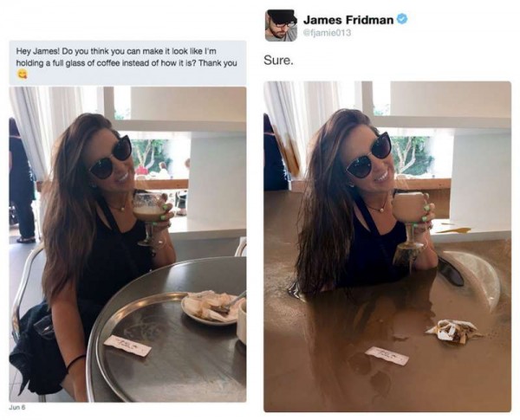Viewport: 520px width, 420px height.
Task: Open the original photo at the table
Action: pyautogui.click(x=127, y=244)
